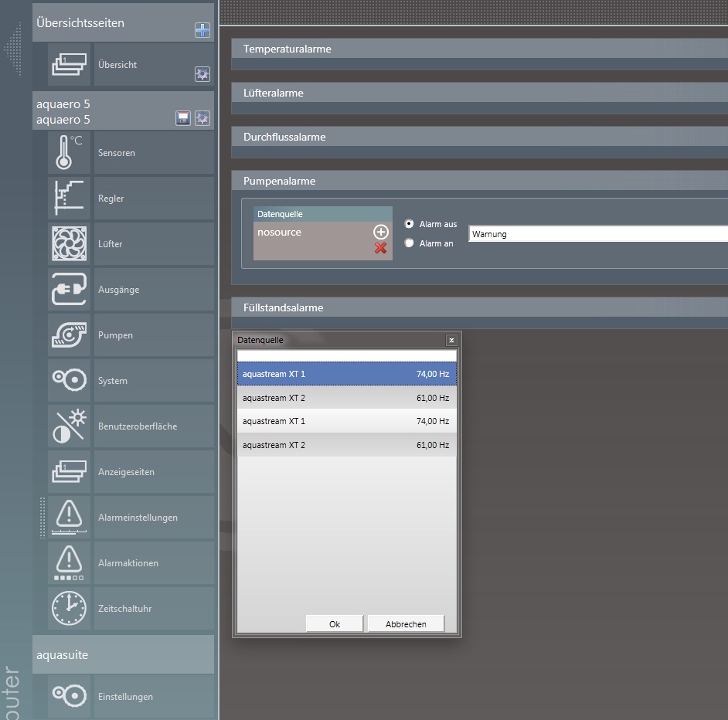Viewport: 728px width, 720px height.
Task: Open the System gears icon
Action: point(70,380)
